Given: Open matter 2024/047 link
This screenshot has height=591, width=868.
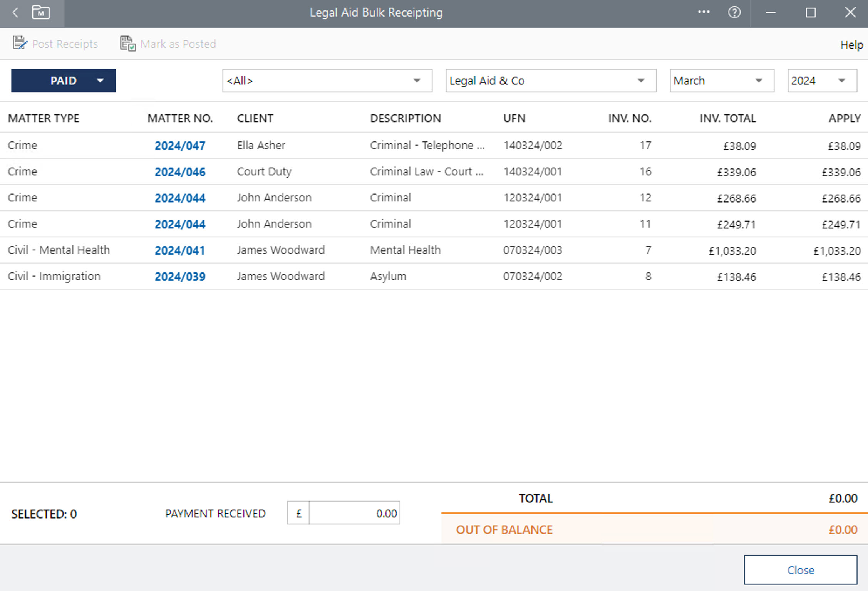Looking at the screenshot, I should tap(180, 146).
